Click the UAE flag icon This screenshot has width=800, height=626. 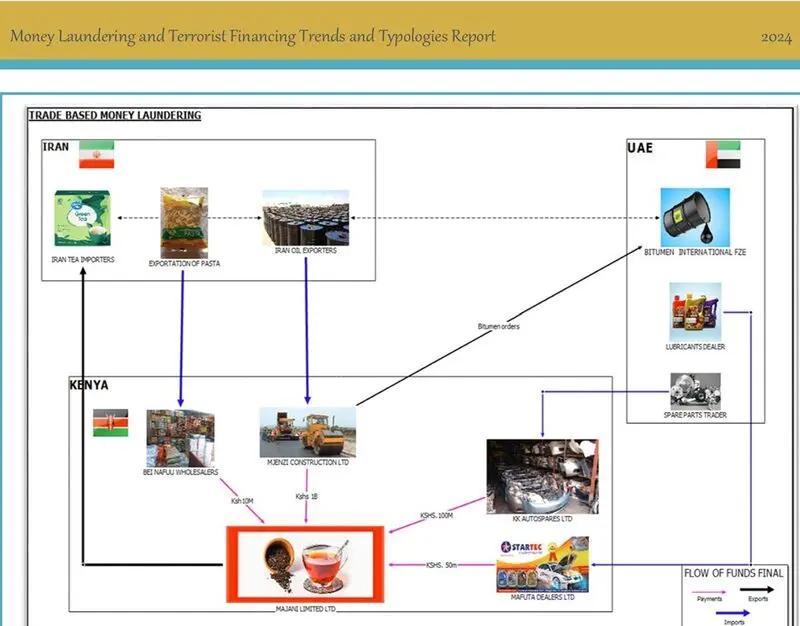723,155
